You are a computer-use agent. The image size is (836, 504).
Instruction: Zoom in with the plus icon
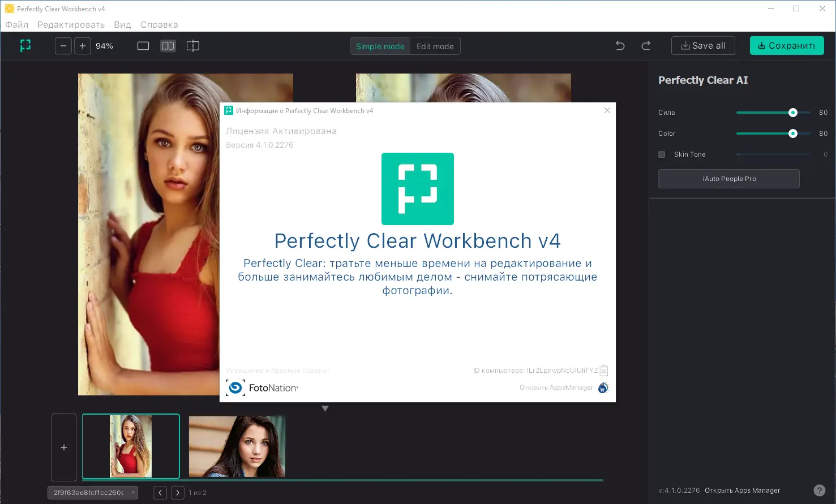tap(83, 46)
